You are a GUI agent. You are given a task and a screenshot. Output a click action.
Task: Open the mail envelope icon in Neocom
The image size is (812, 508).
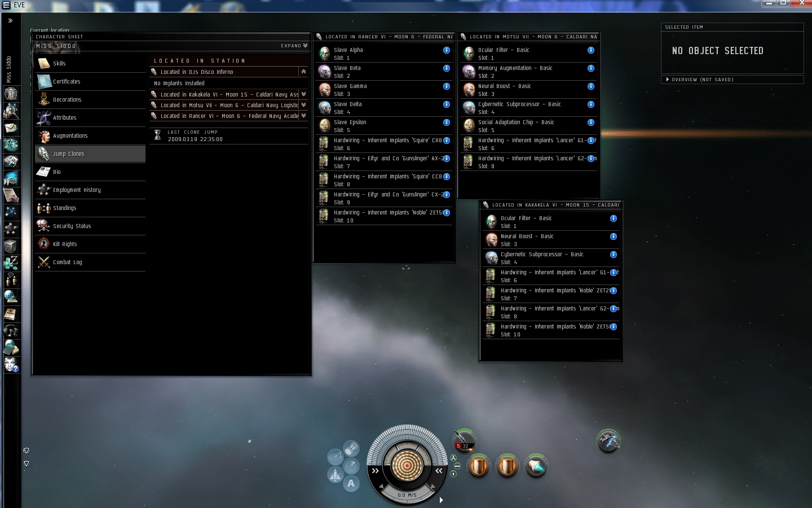[x=11, y=128]
